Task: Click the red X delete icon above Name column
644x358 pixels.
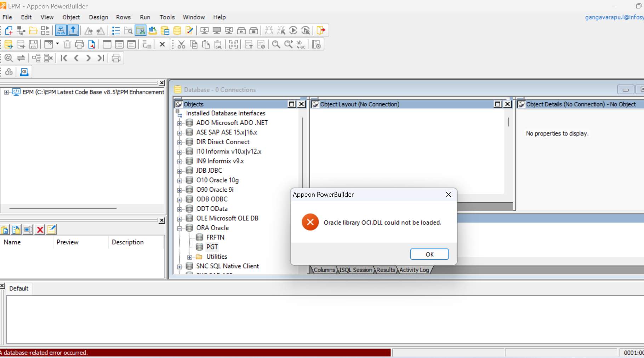Action: click(x=40, y=230)
